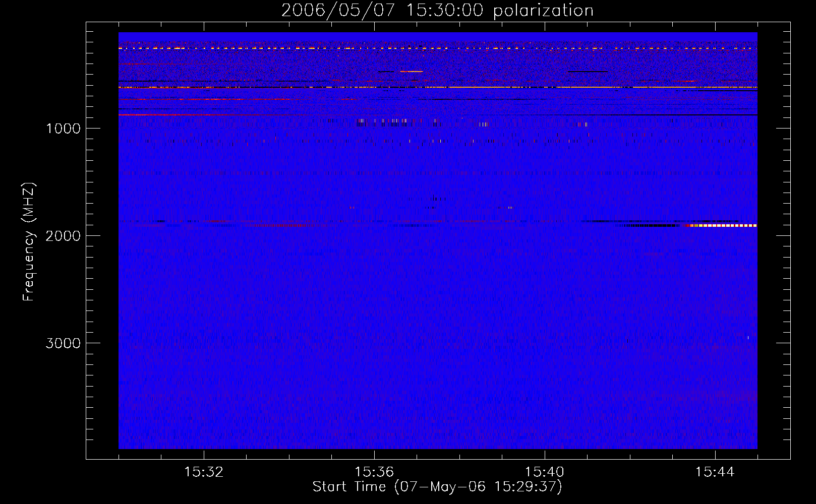Click the 15:32 time tick label
This screenshot has height=504, width=816.
204,472
